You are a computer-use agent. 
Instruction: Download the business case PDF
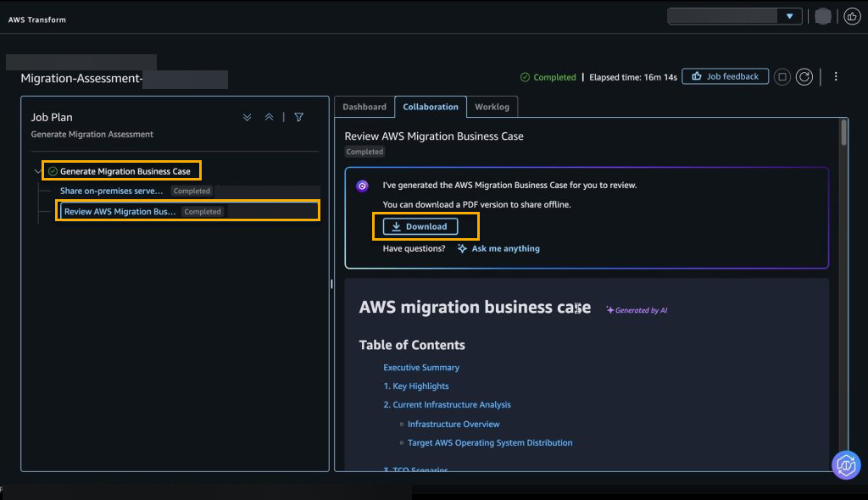pyautogui.click(x=420, y=226)
